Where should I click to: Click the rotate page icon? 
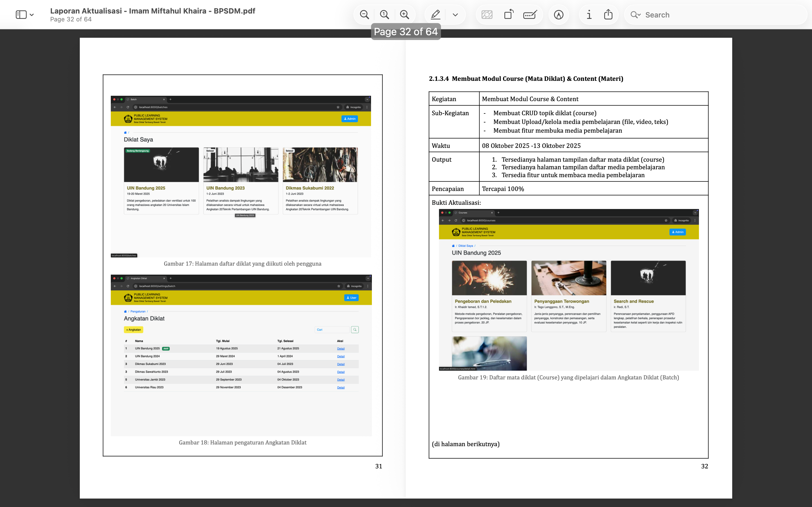(x=508, y=15)
